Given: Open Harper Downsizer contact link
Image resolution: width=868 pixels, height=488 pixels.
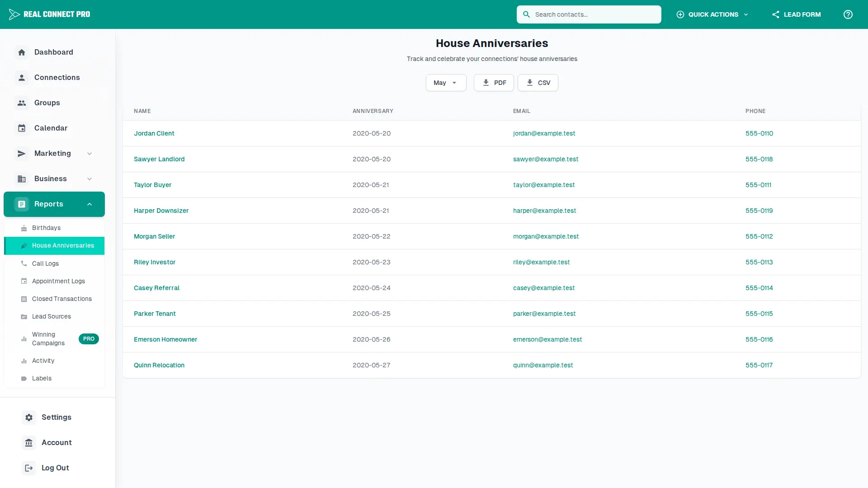Looking at the screenshot, I should (161, 211).
